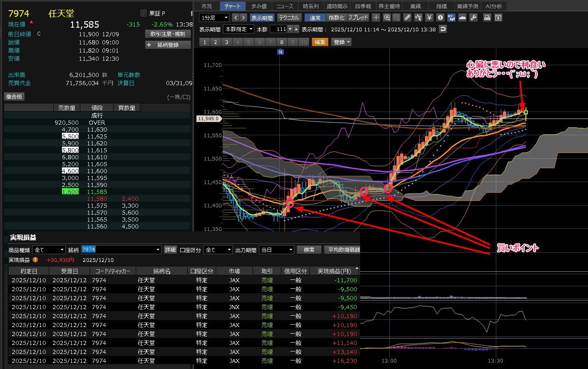Switch to the 歩み値 tab

click(x=259, y=6)
